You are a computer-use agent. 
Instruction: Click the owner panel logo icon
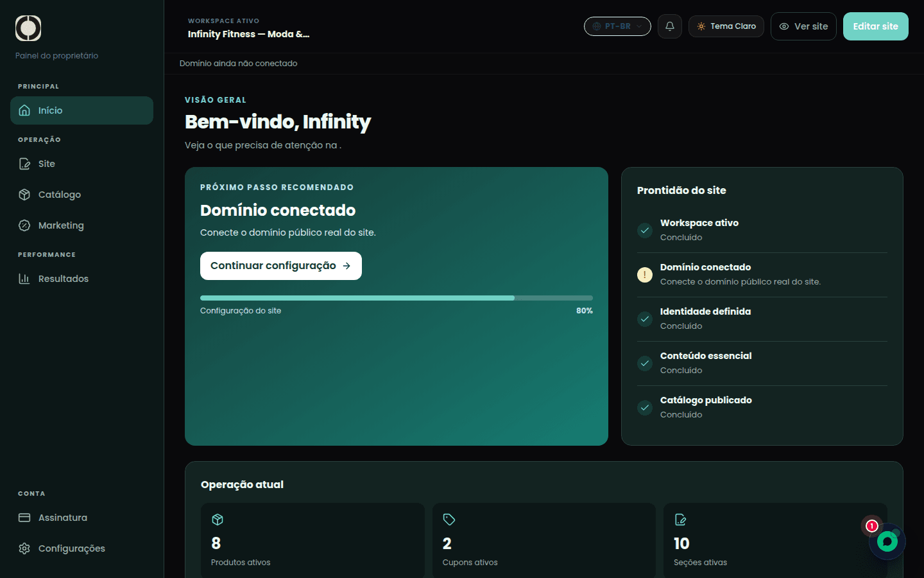click(x=28, y=28)
